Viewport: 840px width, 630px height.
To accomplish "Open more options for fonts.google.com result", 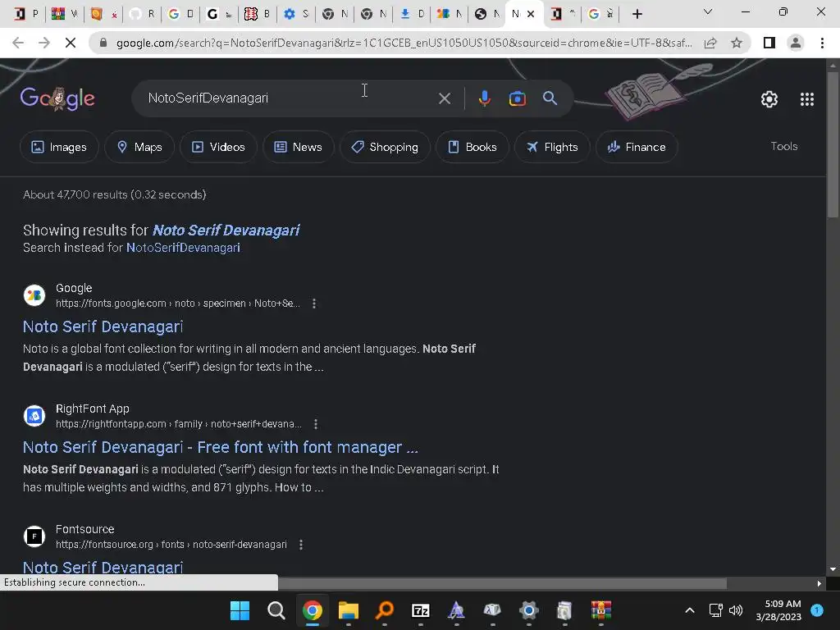I will (x=314, y=304).
